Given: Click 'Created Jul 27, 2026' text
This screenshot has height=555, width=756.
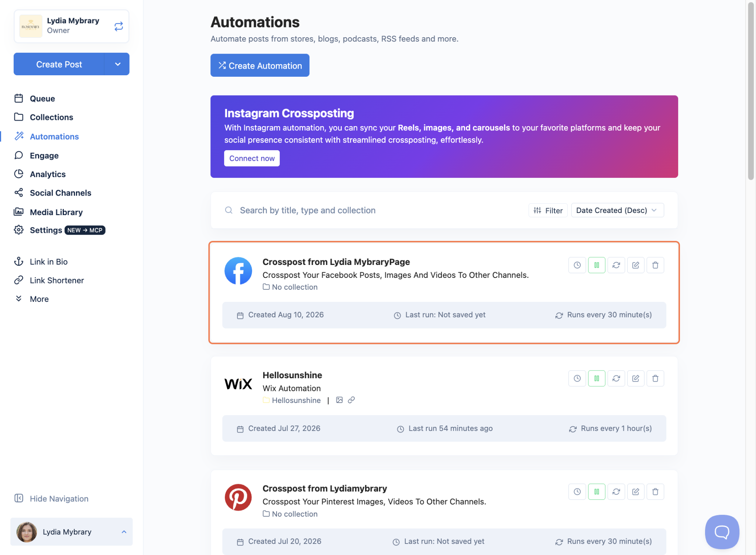Looking at the screenshot, I should pyautogui.click(x=284, y=428).
